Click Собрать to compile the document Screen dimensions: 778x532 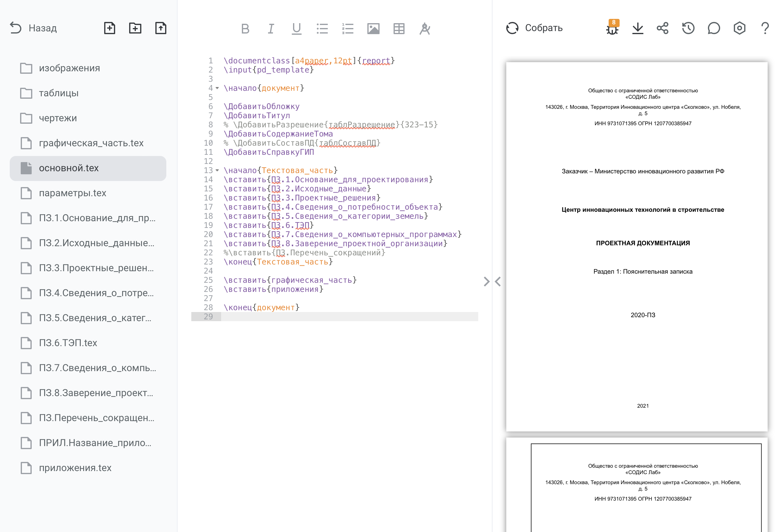click(534, 28)
